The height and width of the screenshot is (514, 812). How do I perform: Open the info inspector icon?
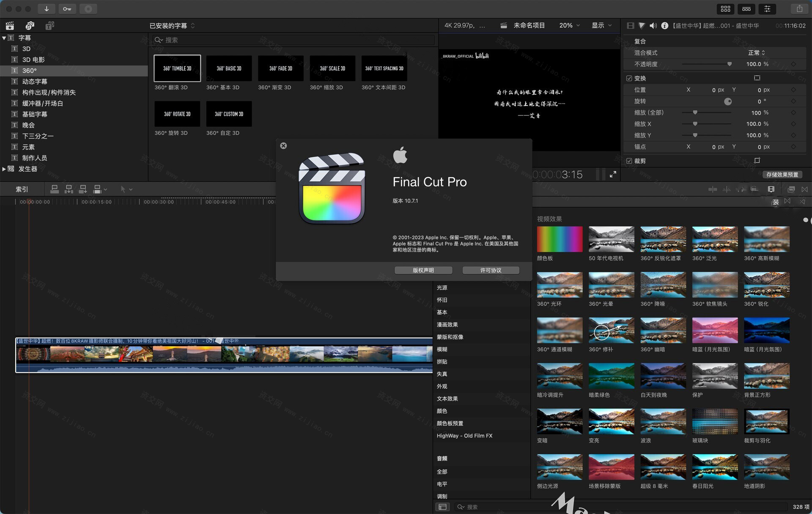tap(664, 26)
